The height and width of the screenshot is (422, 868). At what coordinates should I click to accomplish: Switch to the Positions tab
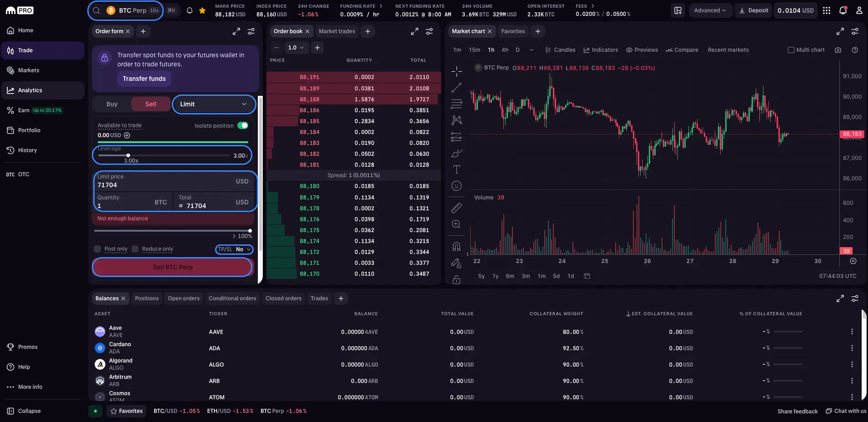[x=146, y=298]
